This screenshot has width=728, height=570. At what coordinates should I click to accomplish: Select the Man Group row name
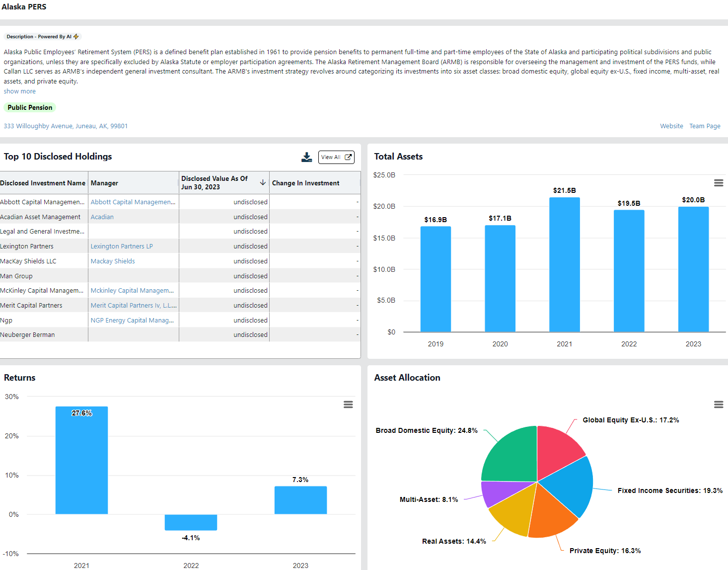tap(16, 276)
